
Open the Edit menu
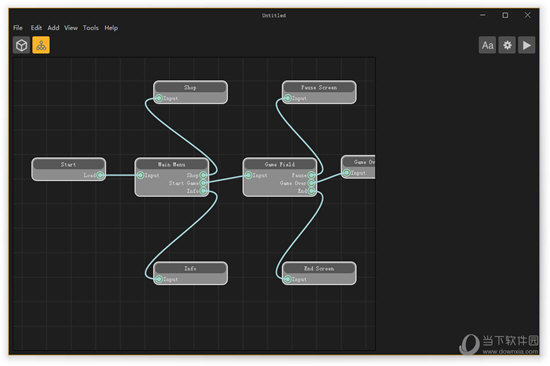36,28
